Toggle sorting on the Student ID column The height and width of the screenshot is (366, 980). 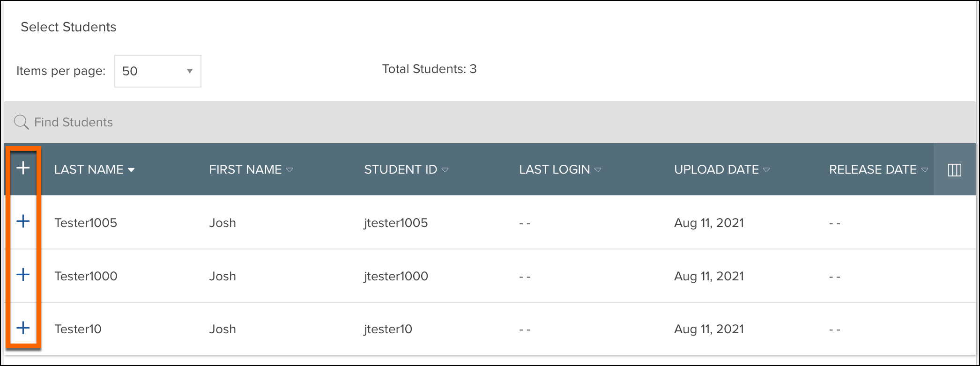point(445,170)
